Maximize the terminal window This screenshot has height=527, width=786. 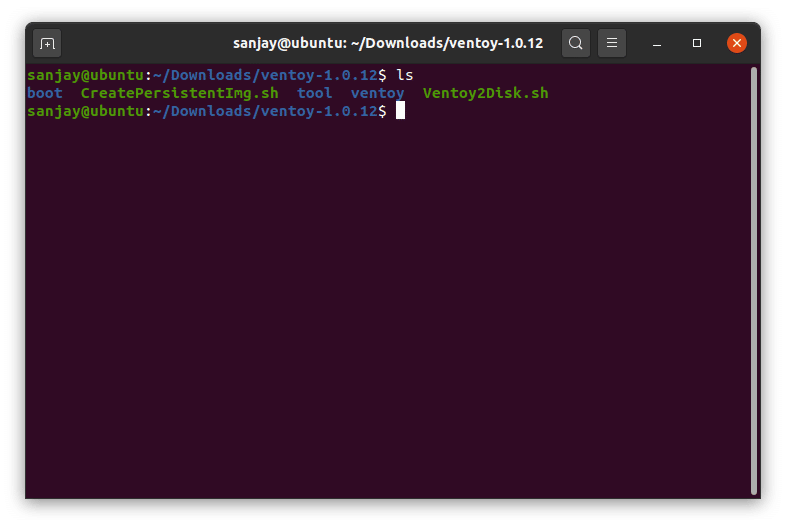697,43
